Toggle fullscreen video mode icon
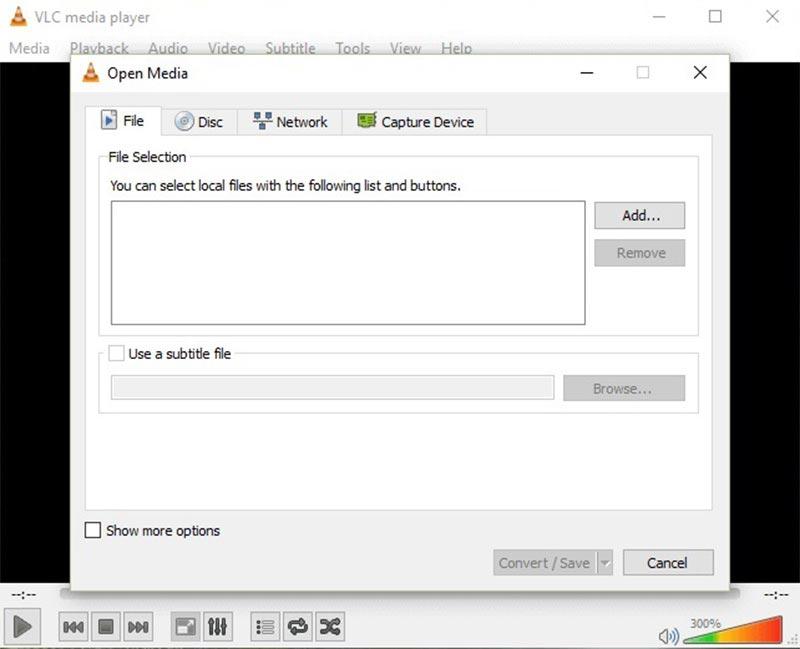The height and width of the screenshot is (649, 800). pos(185,627)
